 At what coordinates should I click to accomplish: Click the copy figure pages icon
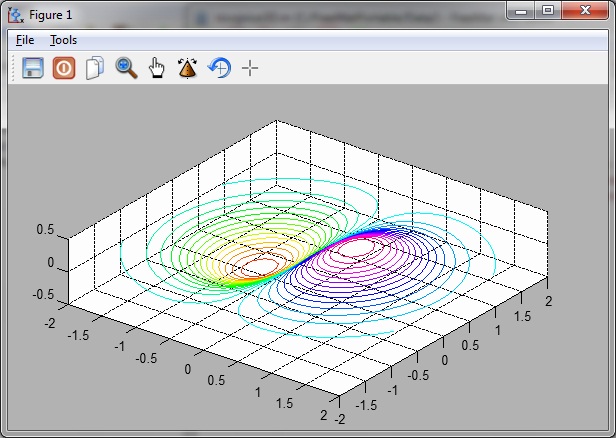[x=95, y=68]
